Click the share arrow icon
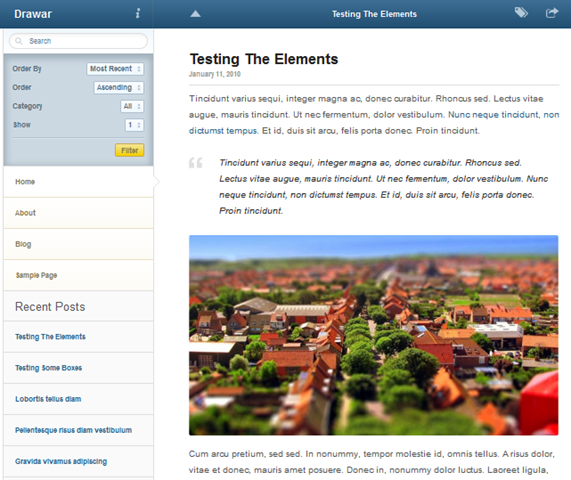 pos(552,13)
